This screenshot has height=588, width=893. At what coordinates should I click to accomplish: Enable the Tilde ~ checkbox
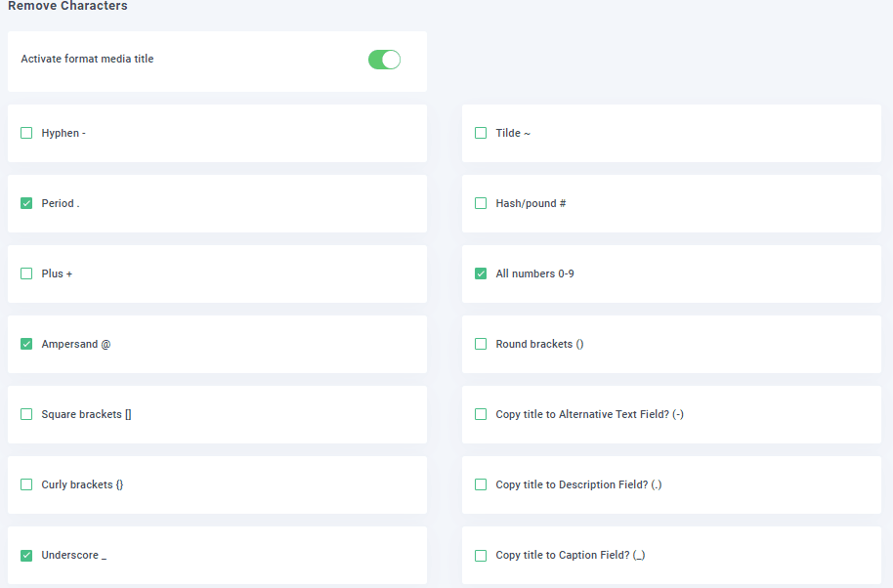tap(481, 133)
